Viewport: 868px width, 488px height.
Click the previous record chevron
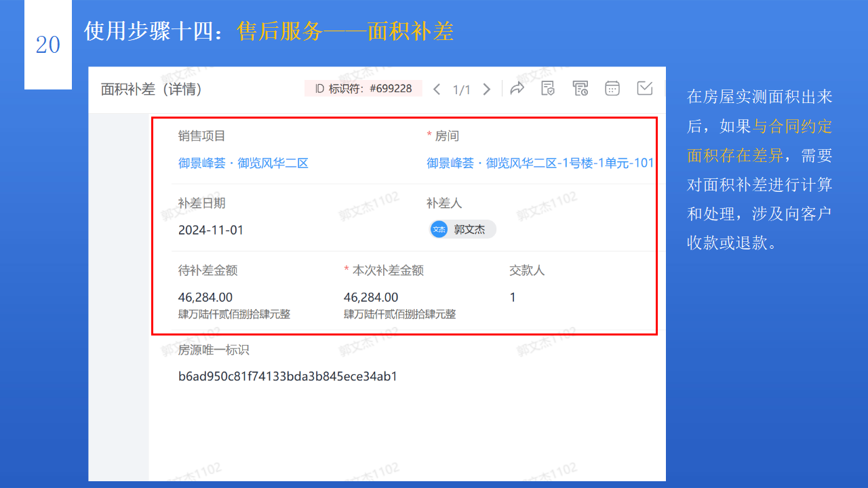click(437, 88)
